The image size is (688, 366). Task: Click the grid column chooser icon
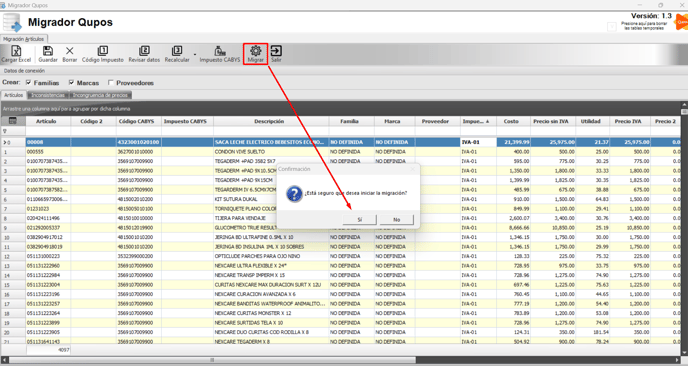(x=13, y=121)
